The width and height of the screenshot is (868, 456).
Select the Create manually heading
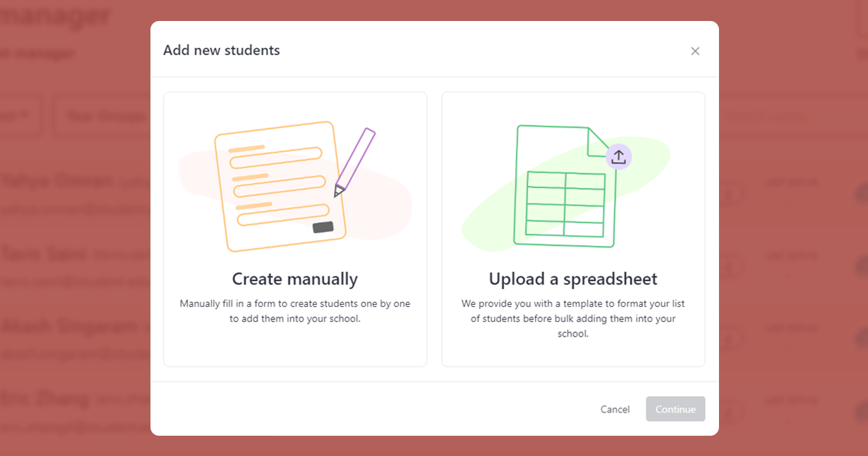(294, 279)
